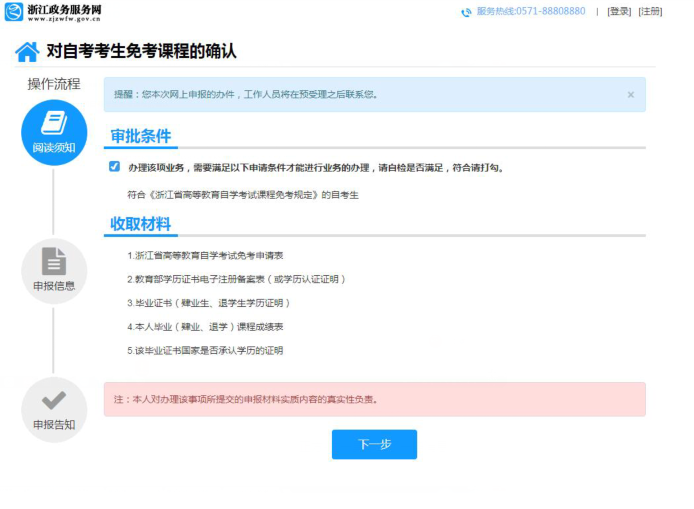
Task: Click the home icon beside the page title
Action: tap(27, 52)
